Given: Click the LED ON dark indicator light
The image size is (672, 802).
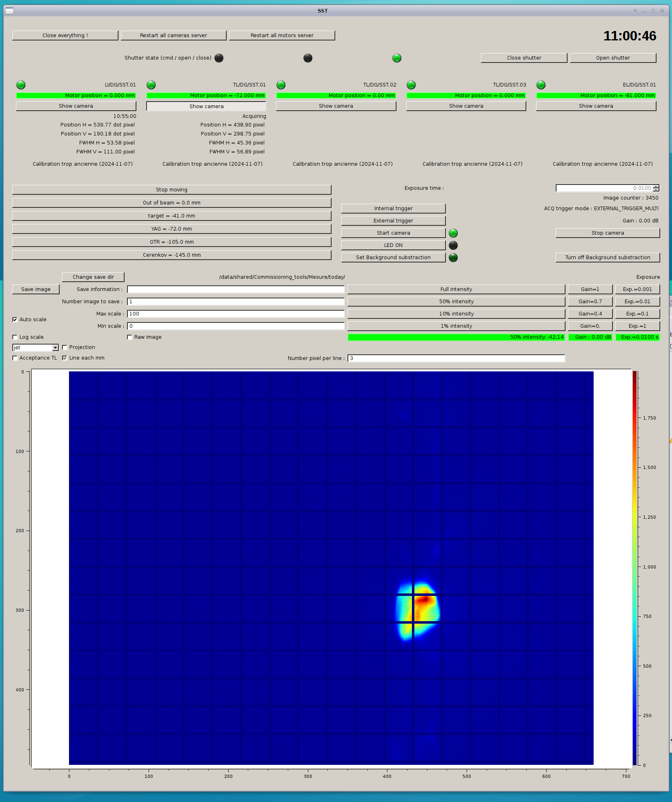Looking at the screenshot, I should click(453, 245).
